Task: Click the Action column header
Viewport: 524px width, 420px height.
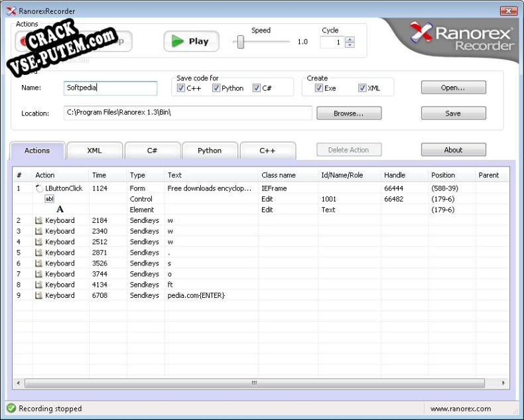Action: [60, 175]
